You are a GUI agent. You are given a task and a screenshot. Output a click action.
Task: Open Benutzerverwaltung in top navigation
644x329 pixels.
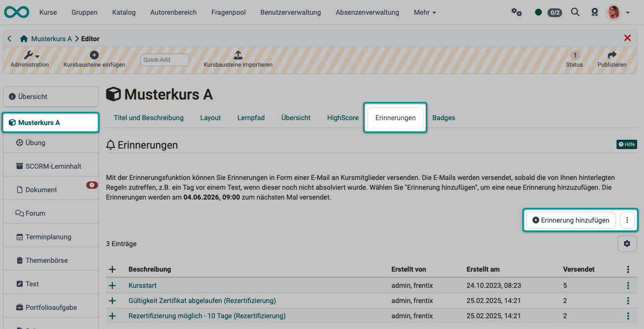[291, 12]
